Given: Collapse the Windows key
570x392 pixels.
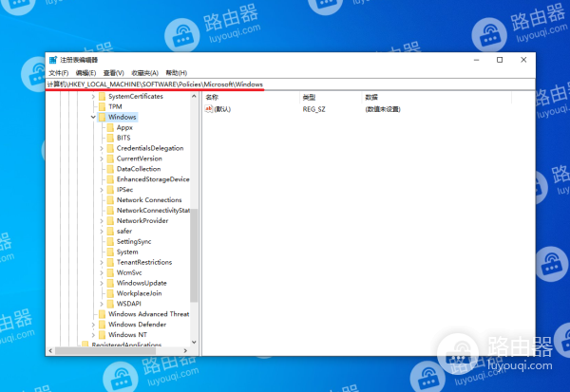Looking at the screenshot, I should [93, 118].
